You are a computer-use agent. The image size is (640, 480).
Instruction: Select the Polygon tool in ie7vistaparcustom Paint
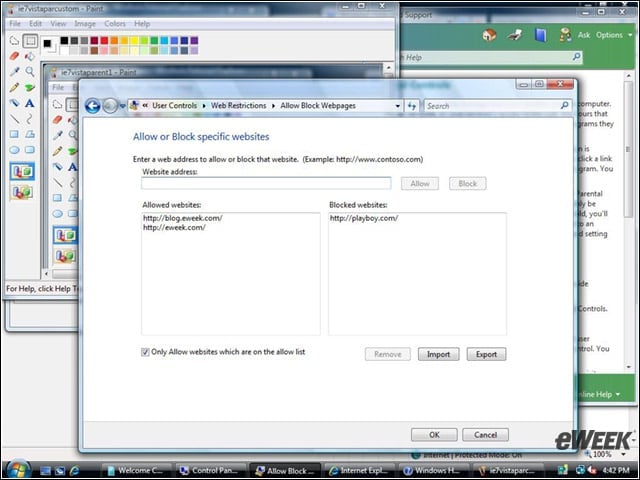point(30,134)
